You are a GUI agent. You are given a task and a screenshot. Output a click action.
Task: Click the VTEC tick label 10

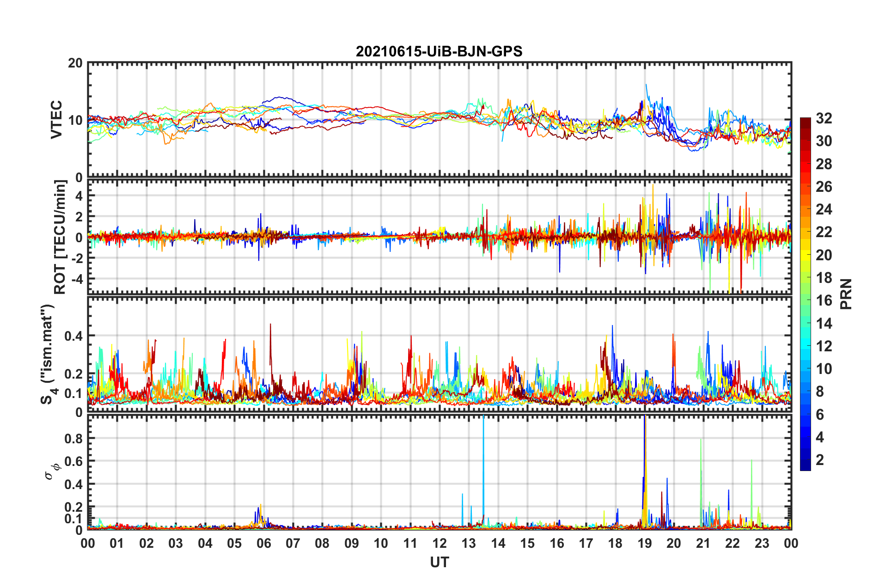[75, 120]
